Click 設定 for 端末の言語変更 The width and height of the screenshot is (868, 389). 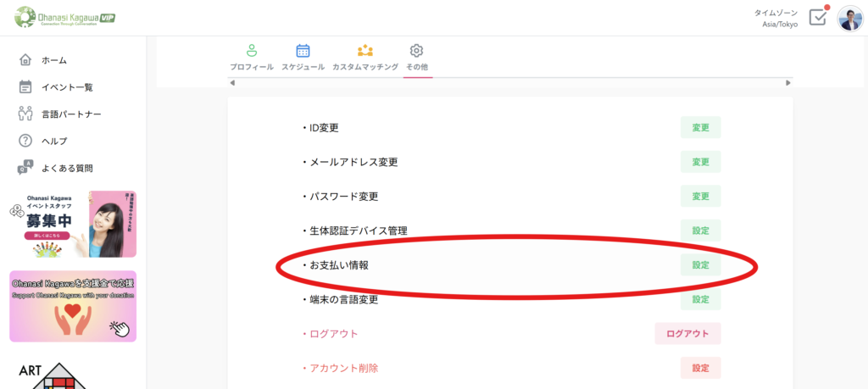700,299
